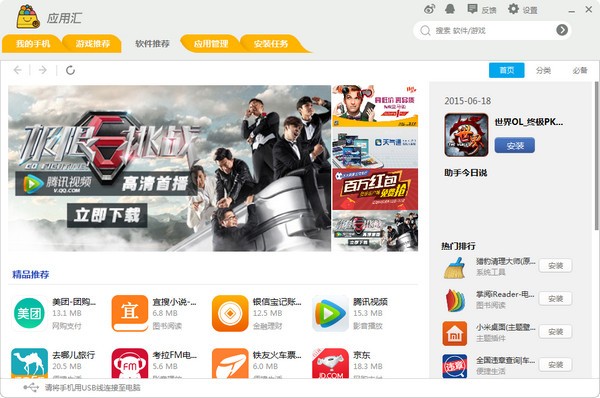Install 猎豹清理大师
The width and height of the screenshot is (600, 398).
click(x=555, y=266)
